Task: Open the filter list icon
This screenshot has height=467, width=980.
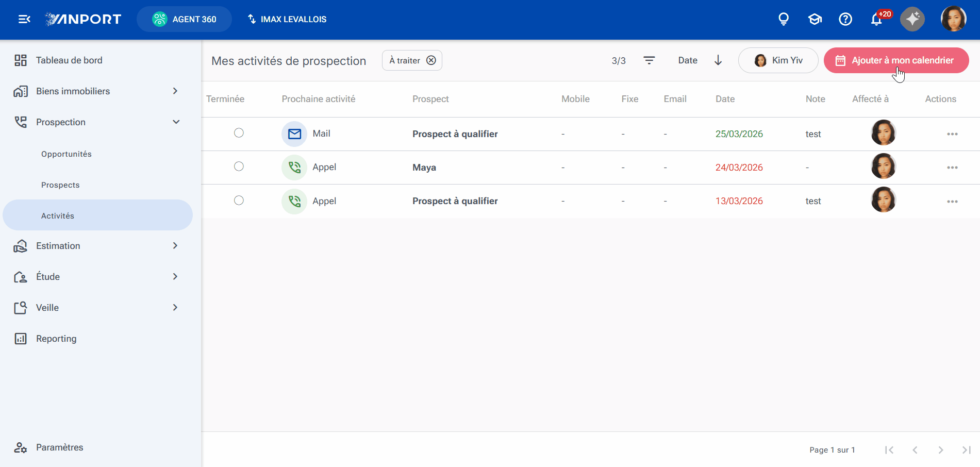Action: tap(650, 60)
